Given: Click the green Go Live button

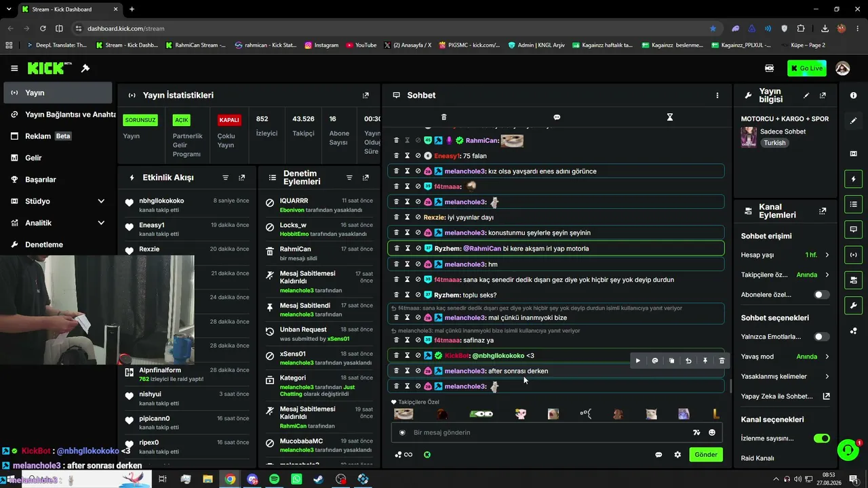Looking at the screenshot, I should [807, 68].
